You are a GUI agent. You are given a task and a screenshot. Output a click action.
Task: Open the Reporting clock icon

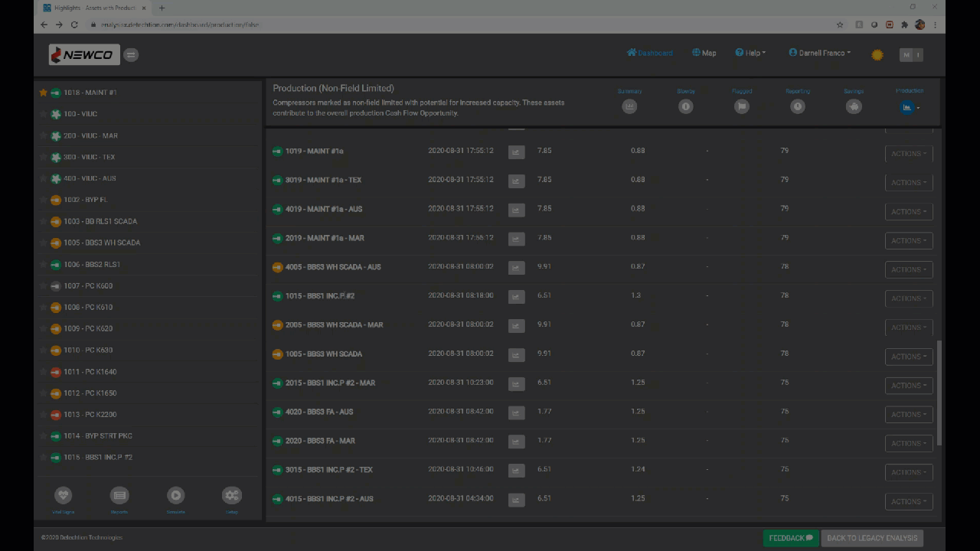pos(798,107)
